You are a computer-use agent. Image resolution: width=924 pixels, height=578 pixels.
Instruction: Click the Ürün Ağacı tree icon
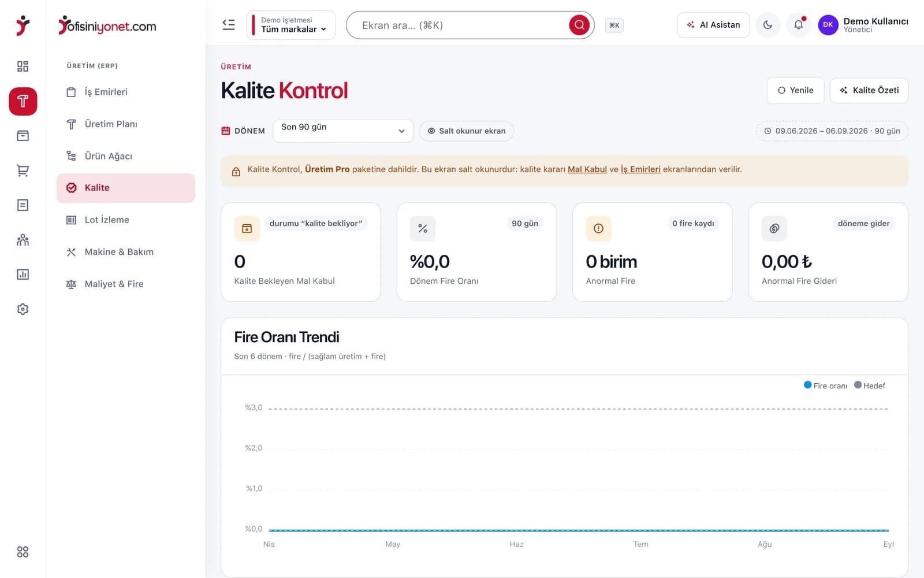[x=71, y=156]
